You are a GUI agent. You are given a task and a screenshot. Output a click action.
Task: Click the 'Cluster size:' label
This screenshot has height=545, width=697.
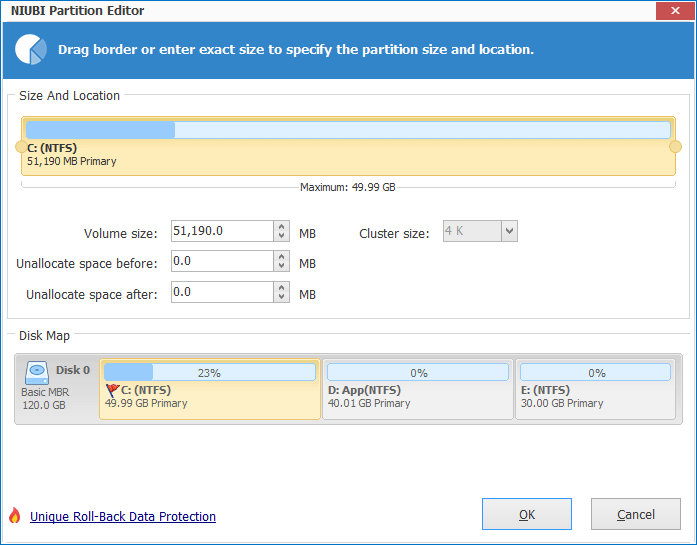click(x=394, y=234)
